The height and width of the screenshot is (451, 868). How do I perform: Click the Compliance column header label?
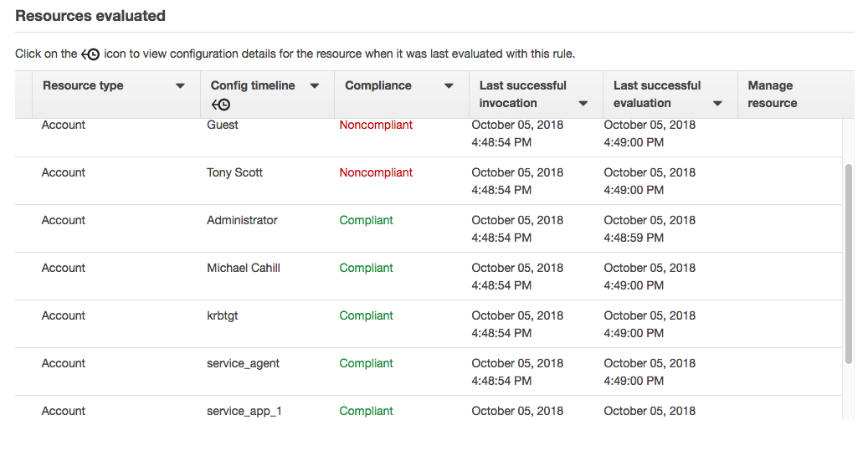pyautogui.click(x=378, y=85)
